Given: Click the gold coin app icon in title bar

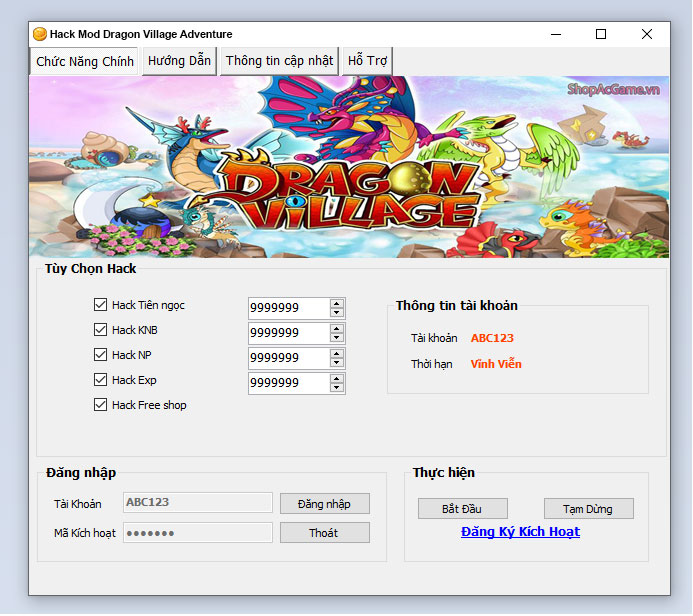Looking at the screenshot, I should 40,34.
